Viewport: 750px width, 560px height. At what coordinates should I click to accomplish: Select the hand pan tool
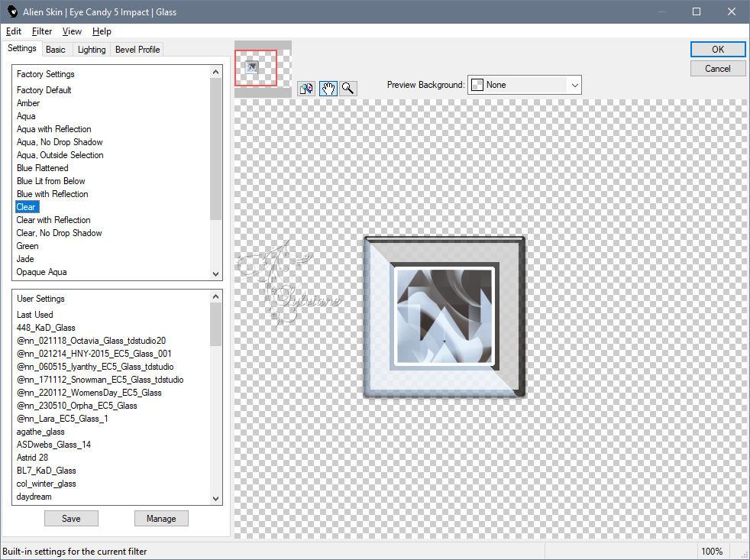pyautogui.click(x=328, y=89)
